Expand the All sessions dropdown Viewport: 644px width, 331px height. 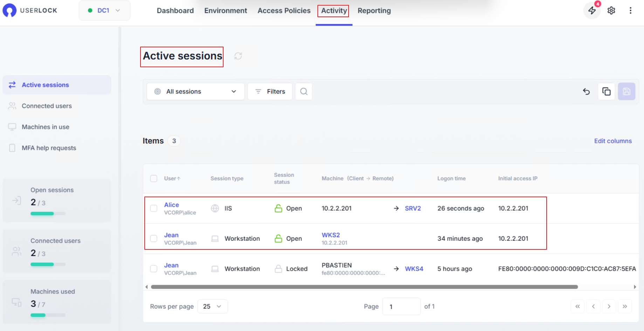click(196, 91)
